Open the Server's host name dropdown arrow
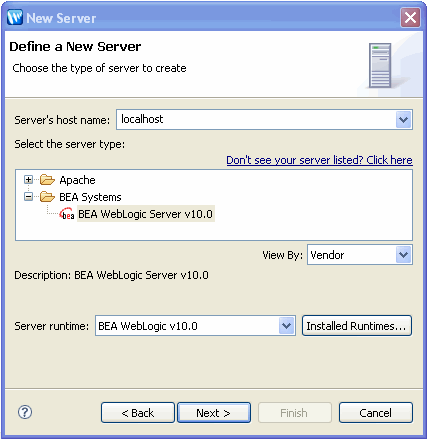 click(x=404, y=119)
